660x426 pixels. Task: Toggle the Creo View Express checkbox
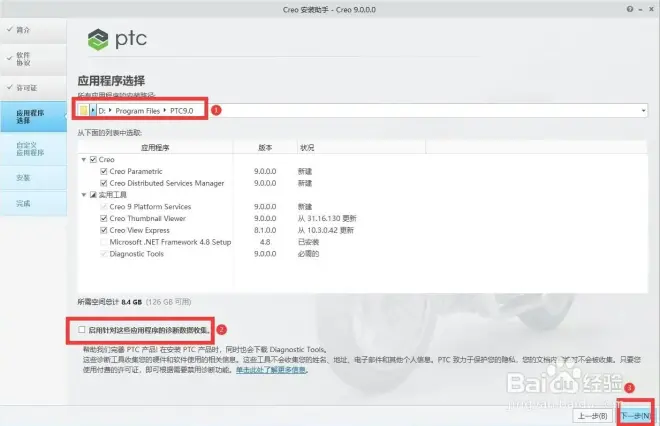coord(103,230)
